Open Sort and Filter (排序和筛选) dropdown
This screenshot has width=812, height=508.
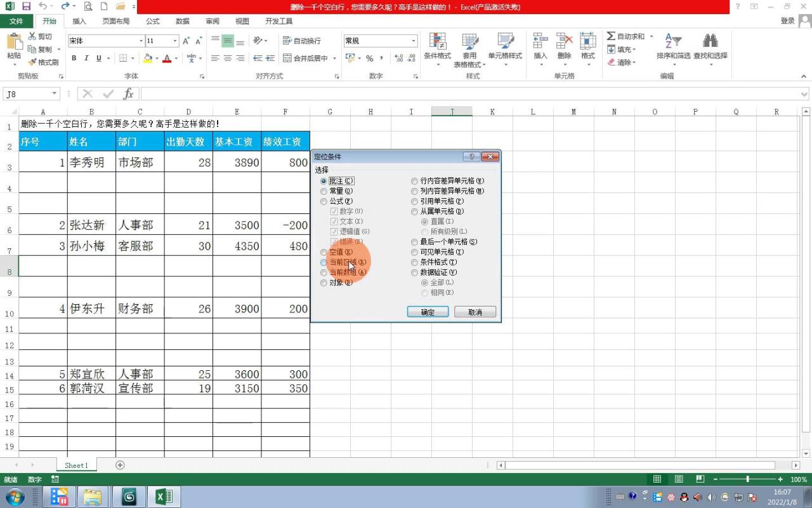[673, 50]
